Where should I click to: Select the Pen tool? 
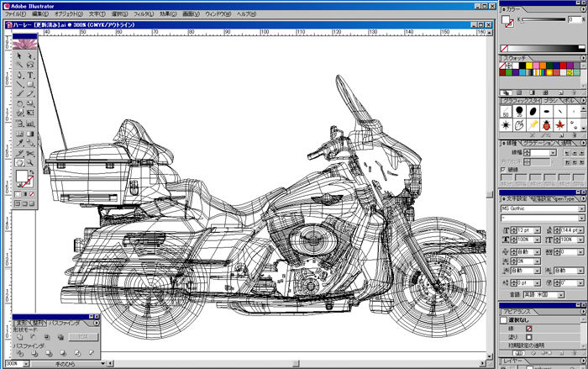pos(19,75)
